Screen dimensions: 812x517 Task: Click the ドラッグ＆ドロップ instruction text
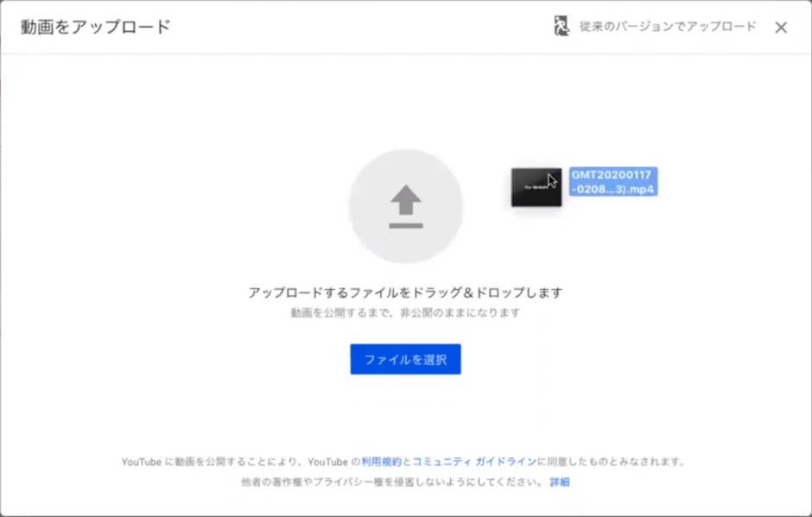tap(405, 293)
